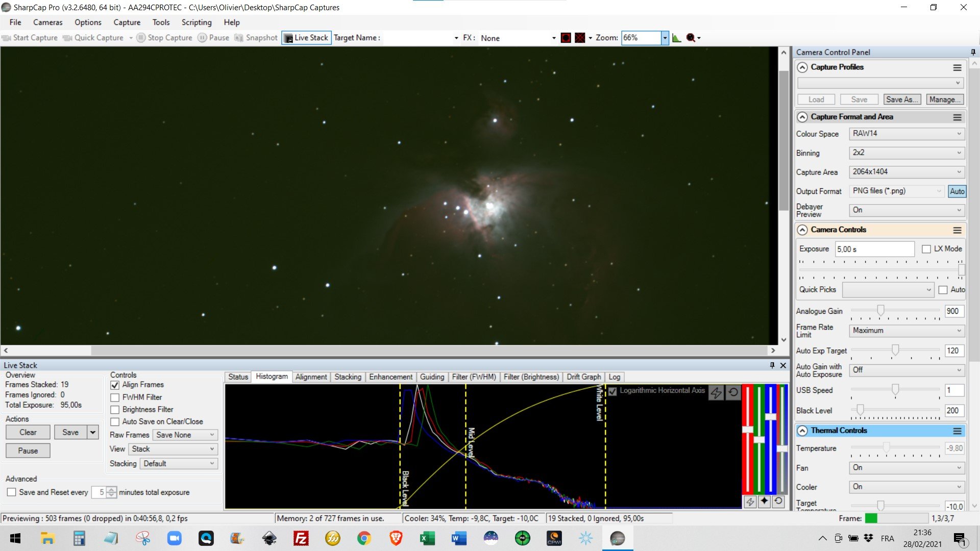Enable Auto Save on Clear/Close
Image resolution: width=980 pixels, height=551 pixels.
(115, 422)
